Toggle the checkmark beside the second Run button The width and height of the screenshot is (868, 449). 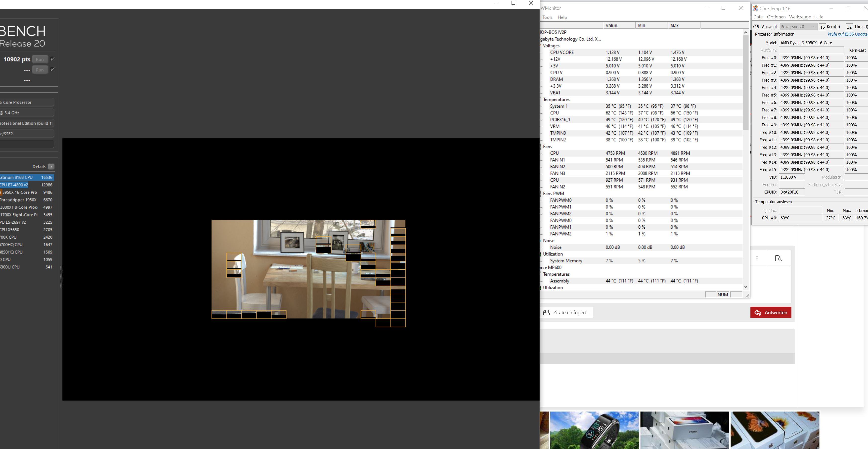52,69
